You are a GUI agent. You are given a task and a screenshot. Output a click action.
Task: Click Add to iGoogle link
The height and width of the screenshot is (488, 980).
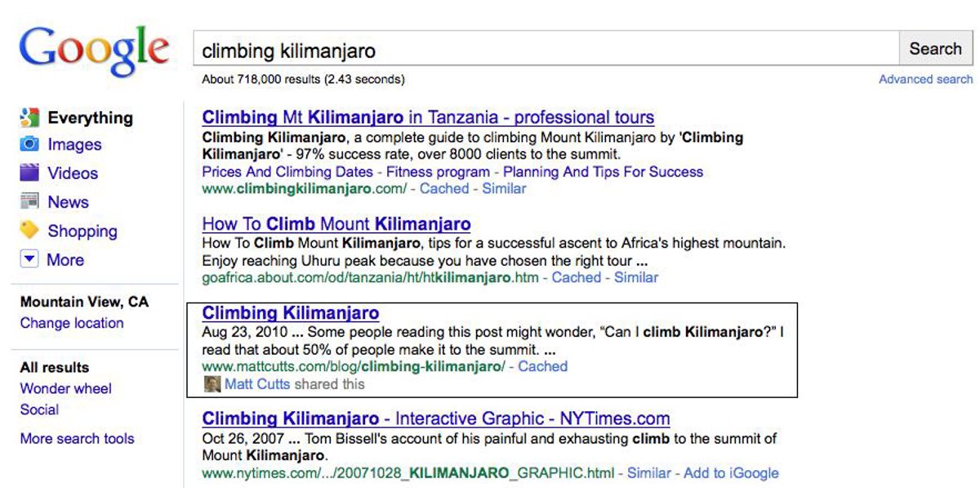(x=731, y=472)
